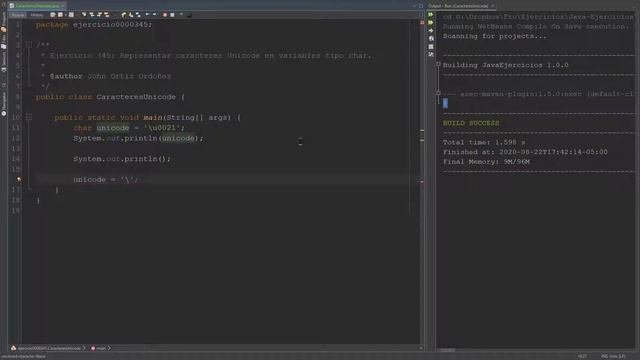Click the char unicode = '\u0021' code line
Screen dimensions: 640x360
pos(129,128)
